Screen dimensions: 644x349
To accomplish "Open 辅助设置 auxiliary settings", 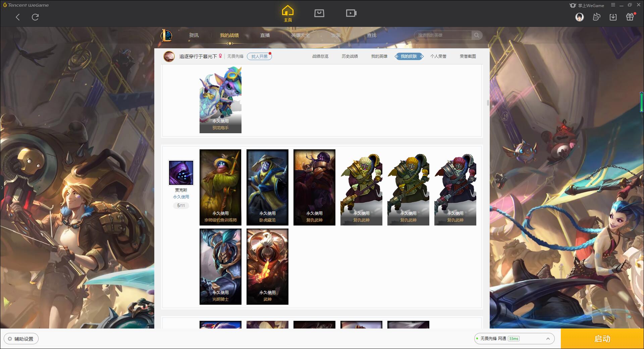I will tap(21, 339).
